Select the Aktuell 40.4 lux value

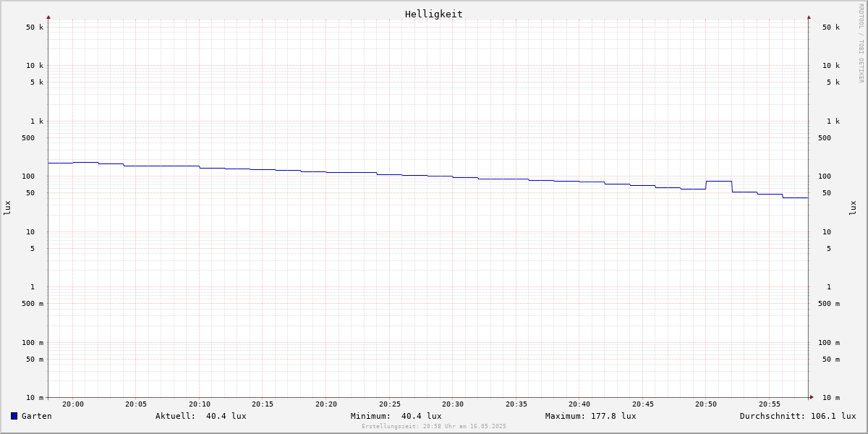point(226,416)
